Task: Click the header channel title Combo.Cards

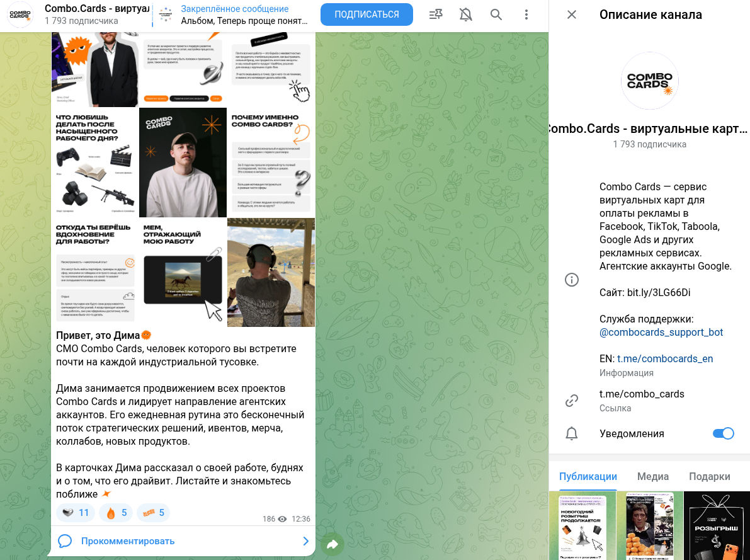Action: (x=97, y=9)
